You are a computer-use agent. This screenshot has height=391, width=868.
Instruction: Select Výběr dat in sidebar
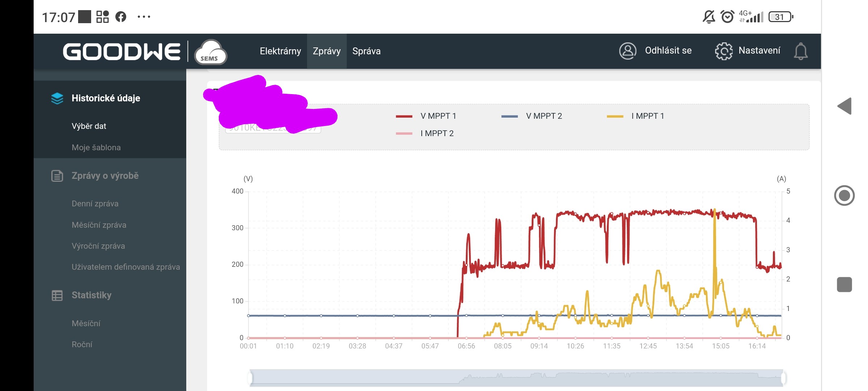tap(89, 126)
